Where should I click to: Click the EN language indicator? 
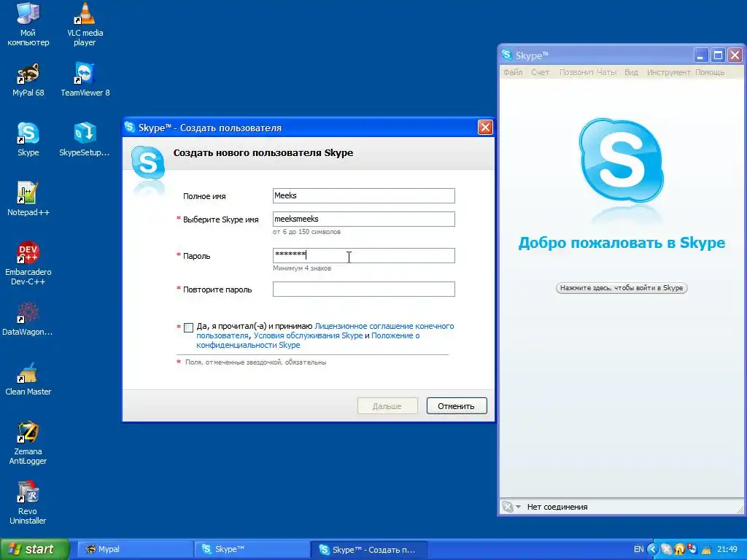click(x=638, y=550)
